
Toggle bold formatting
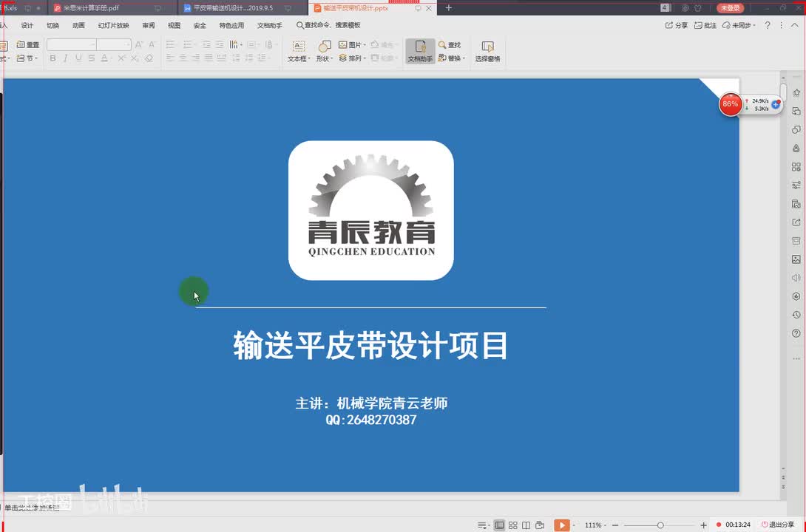tap(53, 58)
